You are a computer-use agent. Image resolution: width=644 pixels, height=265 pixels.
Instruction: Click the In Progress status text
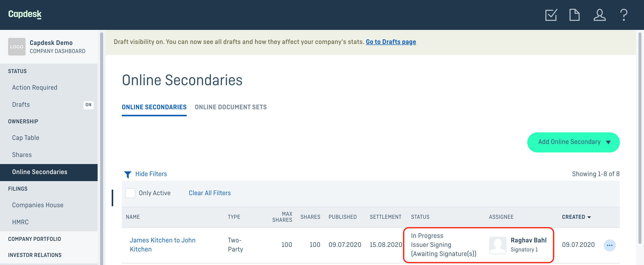(x=427, y=236)
